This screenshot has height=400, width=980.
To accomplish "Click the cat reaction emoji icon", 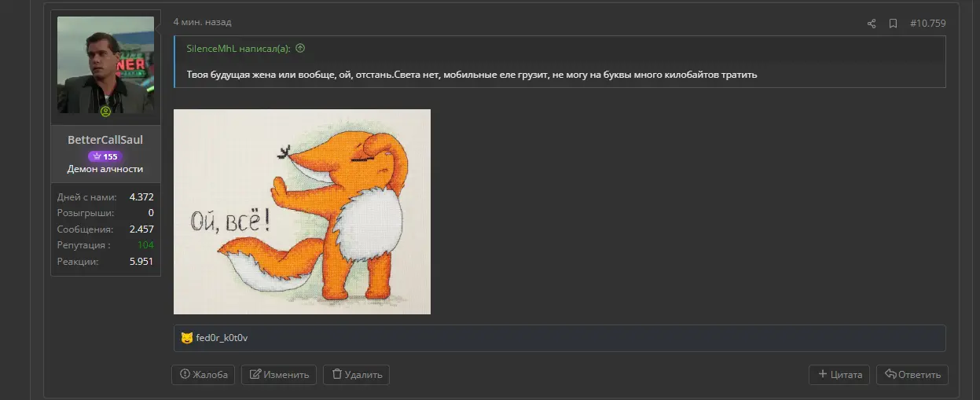I will point(186,338).
